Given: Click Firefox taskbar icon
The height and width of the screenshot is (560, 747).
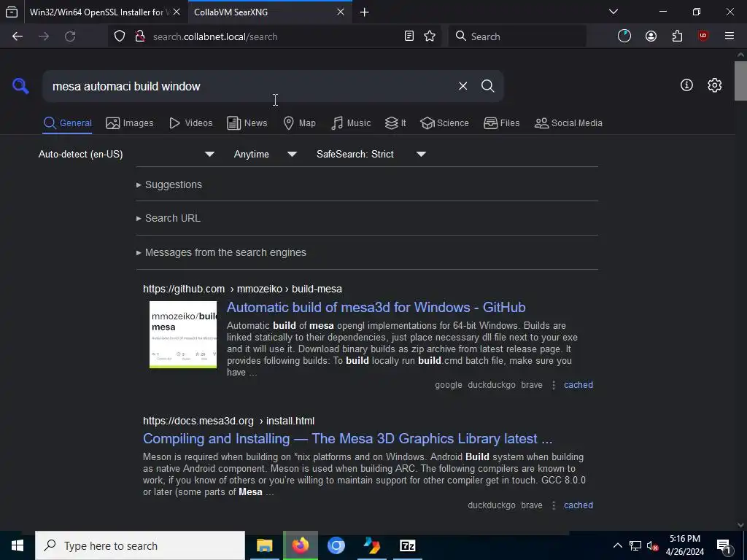Looking at the screenshot, I should (300, 545).
